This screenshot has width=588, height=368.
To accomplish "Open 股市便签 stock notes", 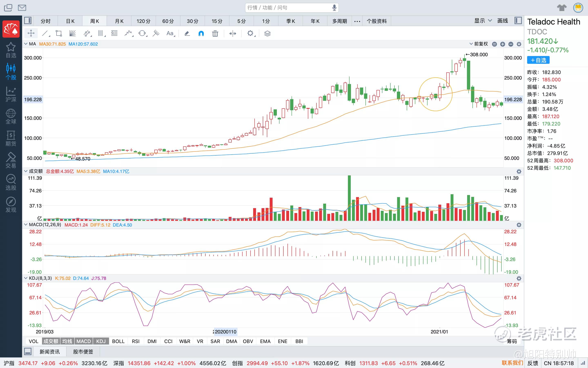I will [83, 351].
